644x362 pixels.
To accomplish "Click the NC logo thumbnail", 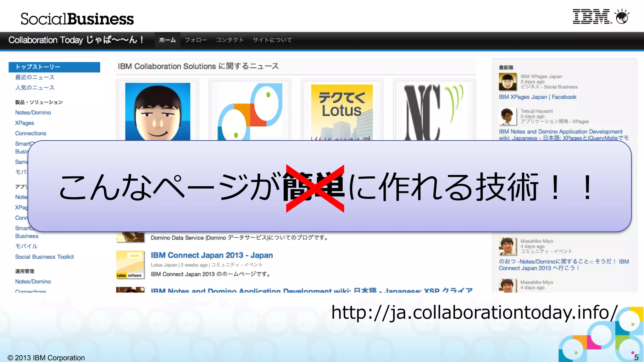I will point(434,112).
